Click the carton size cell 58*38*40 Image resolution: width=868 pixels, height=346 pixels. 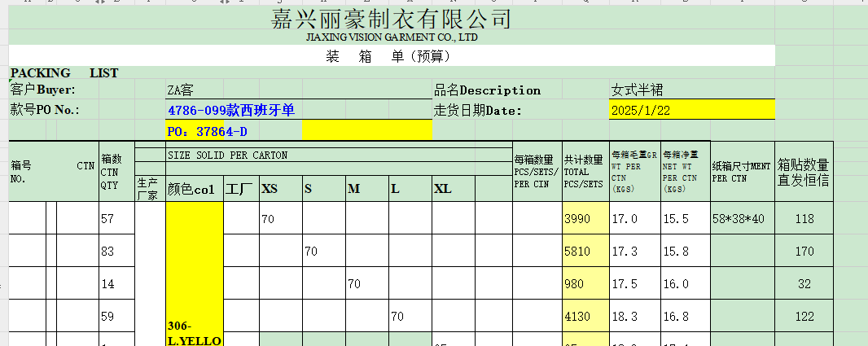tap(738, 219)
